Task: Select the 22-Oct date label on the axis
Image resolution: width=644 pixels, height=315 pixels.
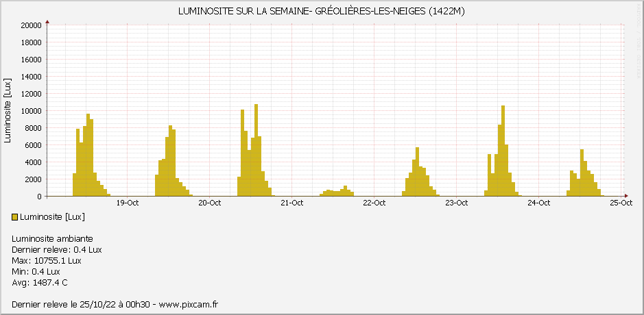Action: [x=374, y=203]
